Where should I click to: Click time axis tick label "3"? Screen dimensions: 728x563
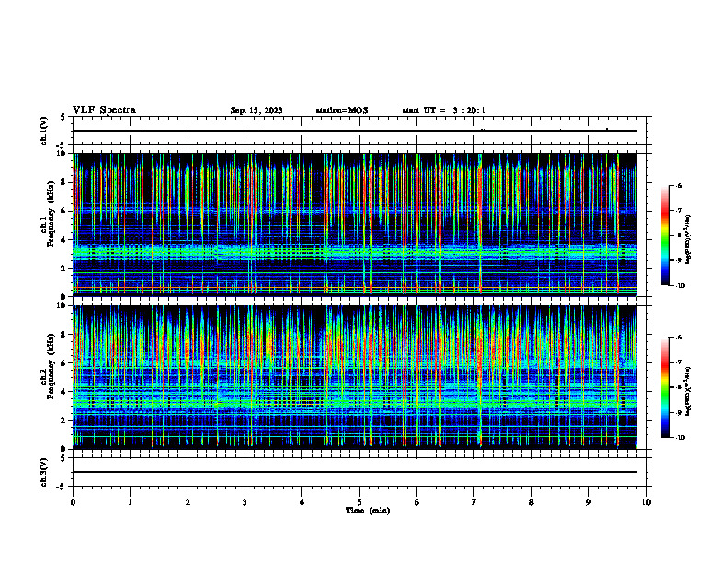click(x=245, y=502)
